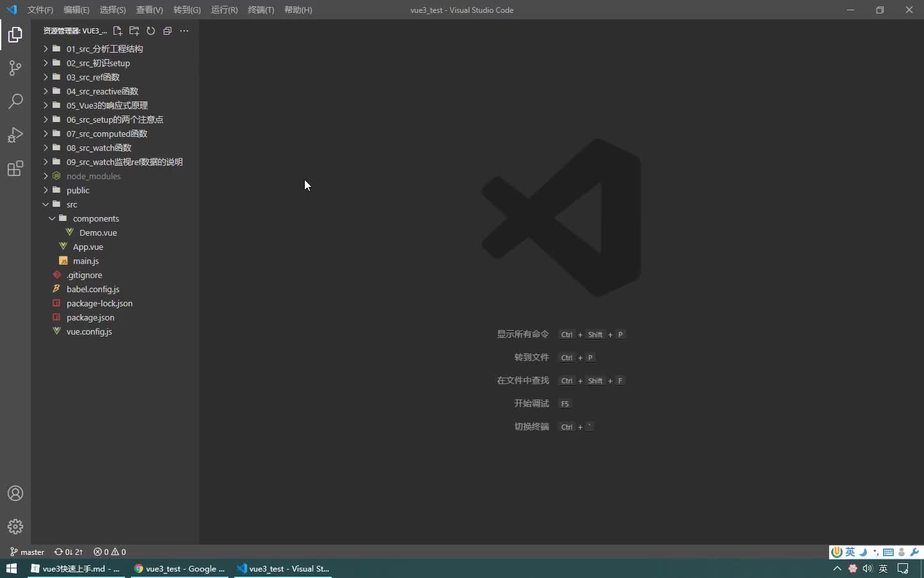Open the Search view
Viewport: 924px width, 578px height.
point(15,101)
